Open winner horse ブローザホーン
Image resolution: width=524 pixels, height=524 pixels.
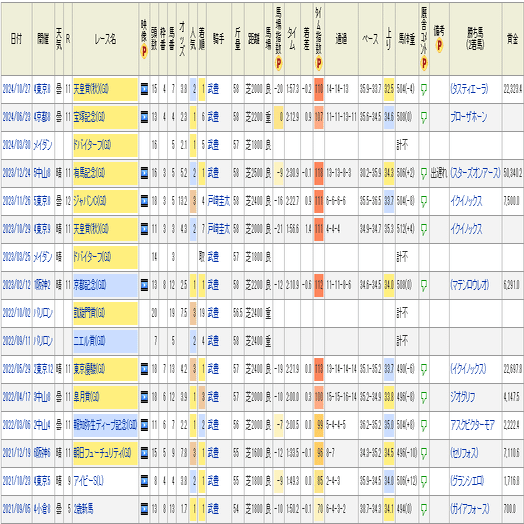tap(469, 117)
